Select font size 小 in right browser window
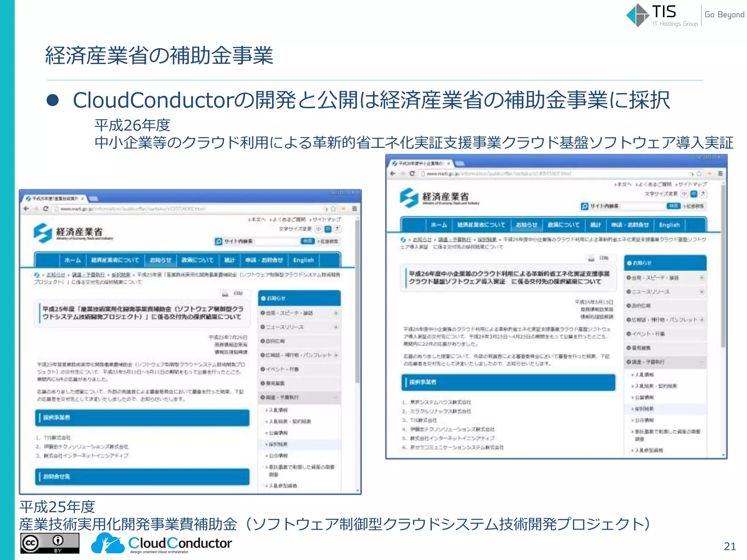The width and height of the screenshot is (747, 560). click(685, 194)
